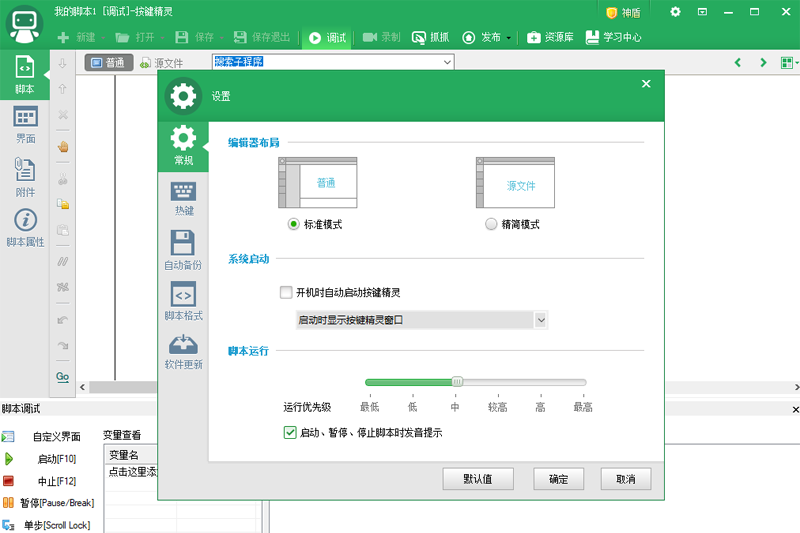The width and height of the screenshot is (800, 533).
Task: Expand the 搜索子程序 combo box
Action: tap(447, 62)
